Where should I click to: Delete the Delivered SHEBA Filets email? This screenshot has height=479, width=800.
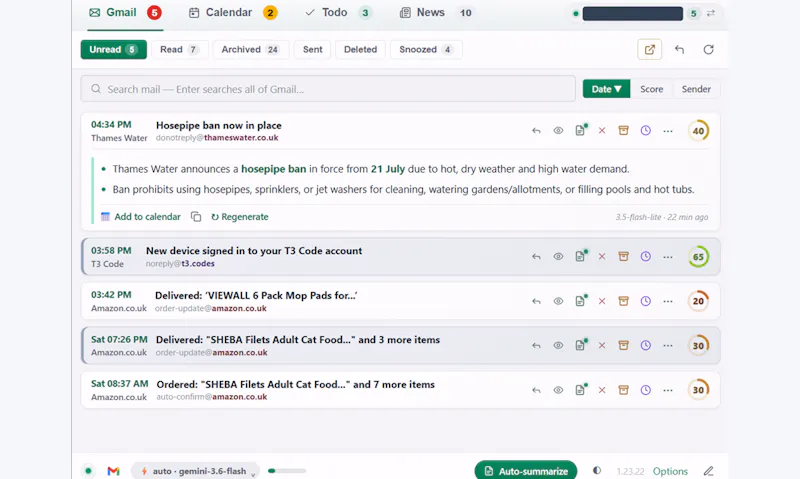pos(602,345)
